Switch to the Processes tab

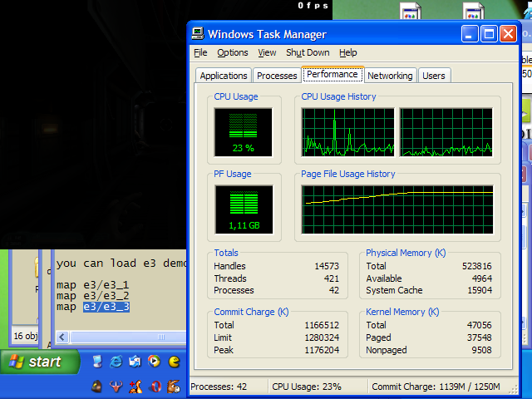click(277, 76)
